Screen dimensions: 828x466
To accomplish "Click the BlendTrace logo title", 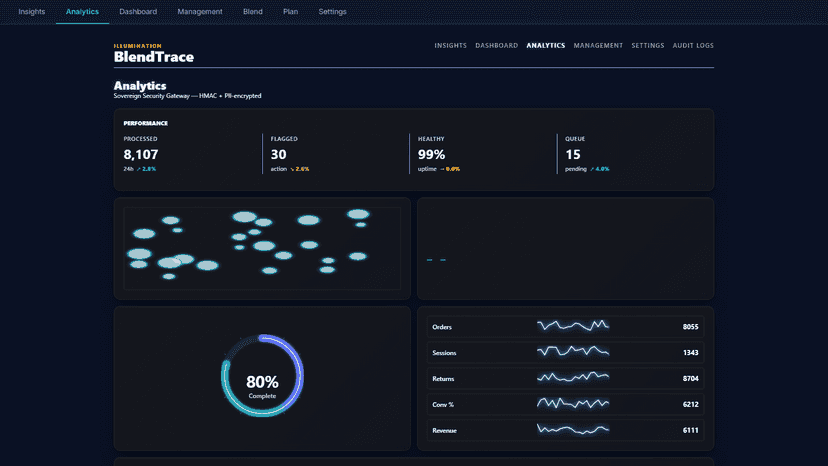I will click(154, 57).
